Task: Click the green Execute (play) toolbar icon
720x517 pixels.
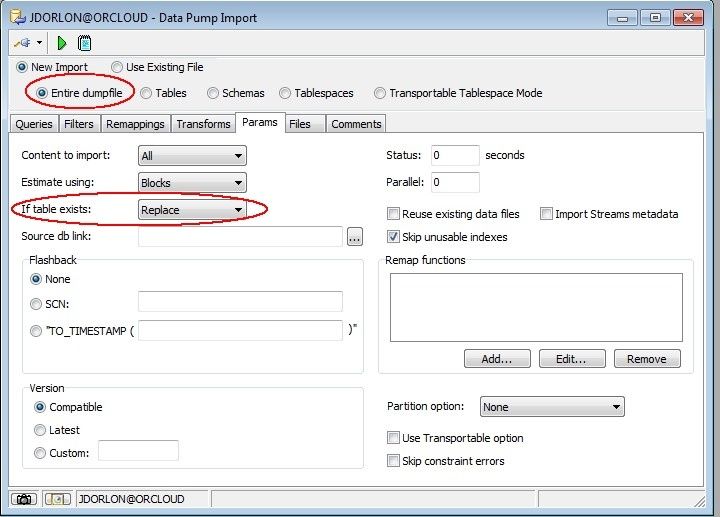Action: point(62,43)
